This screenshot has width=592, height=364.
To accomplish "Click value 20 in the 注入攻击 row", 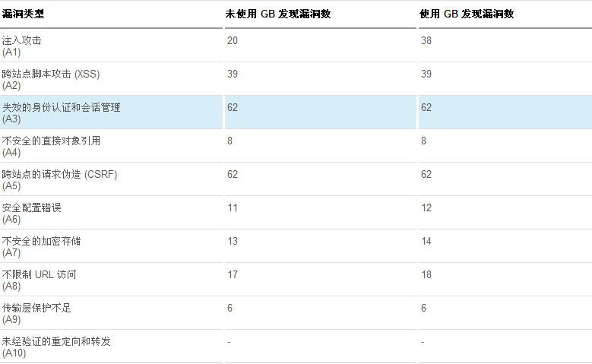I will pos(232,40).
